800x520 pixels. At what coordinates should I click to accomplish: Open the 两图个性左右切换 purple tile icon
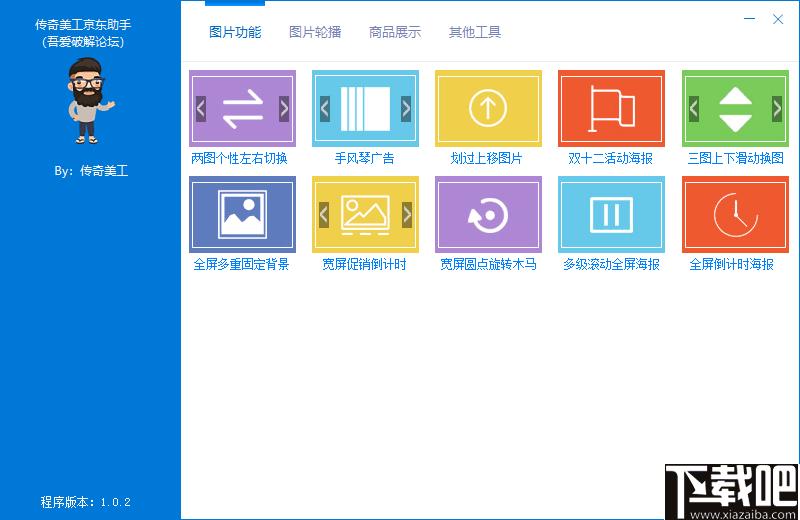tap(242, 108)
